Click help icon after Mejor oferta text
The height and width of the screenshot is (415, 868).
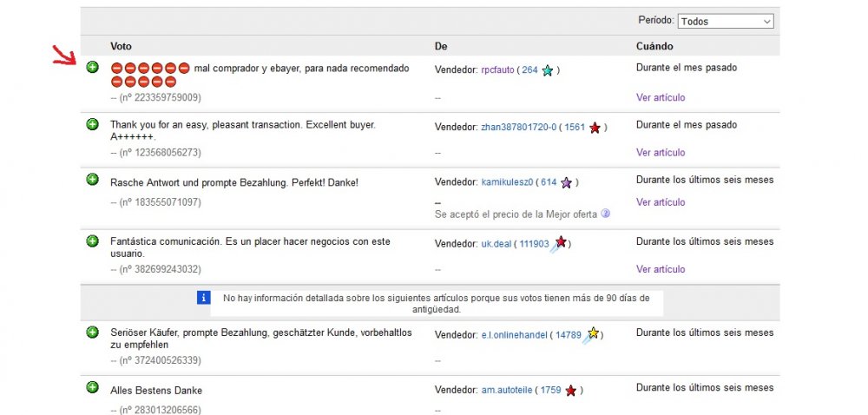(606, 213)
